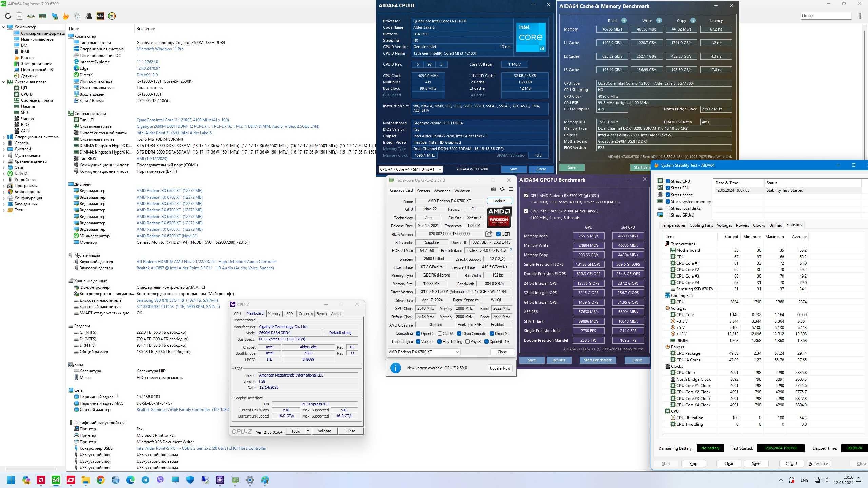Screen dimensions: 868x488
Task: Open the CPU #1 / Core #1 dropdown in CPUID
Action: point(411,169)
